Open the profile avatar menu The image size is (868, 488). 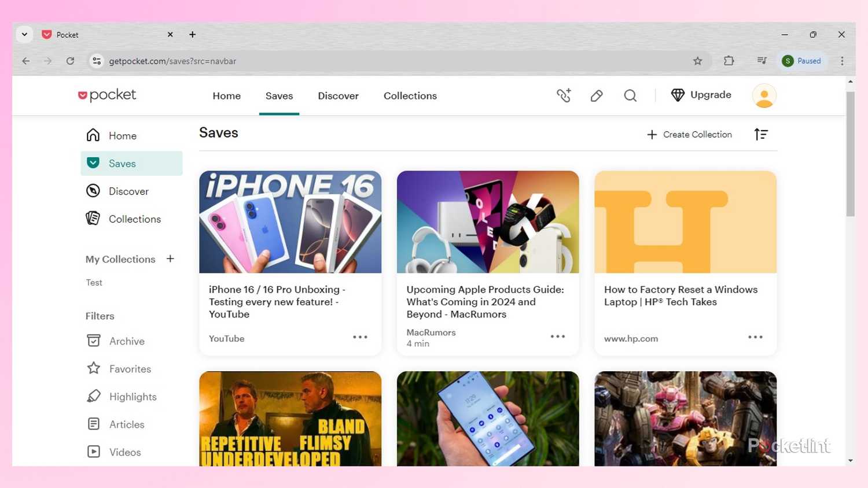click(x=764, y=95)
